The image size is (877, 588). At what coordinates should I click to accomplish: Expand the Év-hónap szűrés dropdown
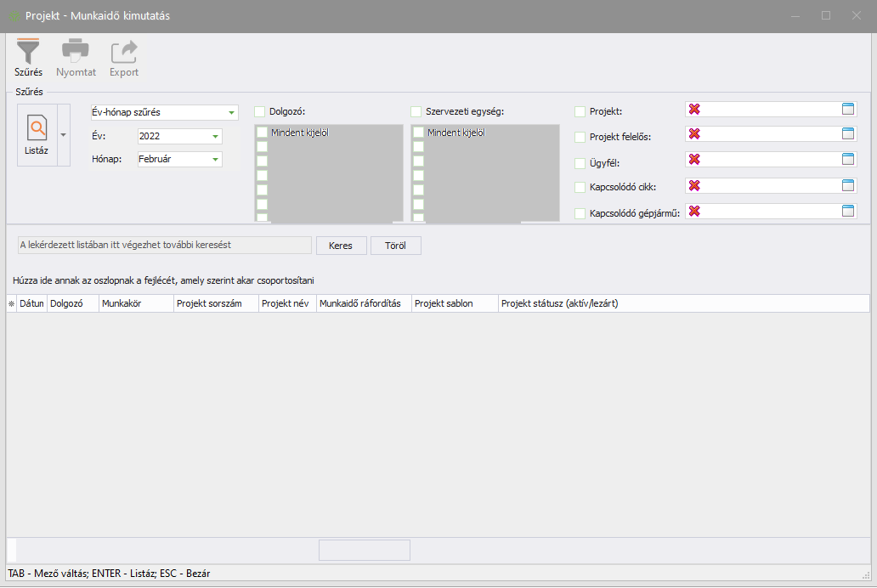click(x=230, y=113)
